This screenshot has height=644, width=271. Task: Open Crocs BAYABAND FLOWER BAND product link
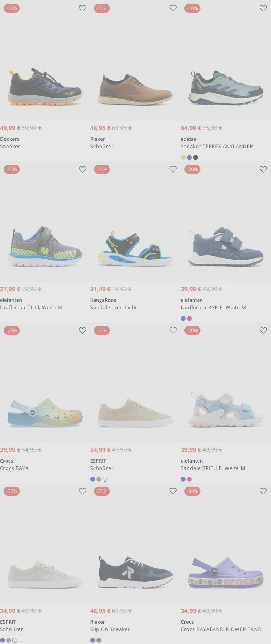pyautogui.click(x=221, y=629)
